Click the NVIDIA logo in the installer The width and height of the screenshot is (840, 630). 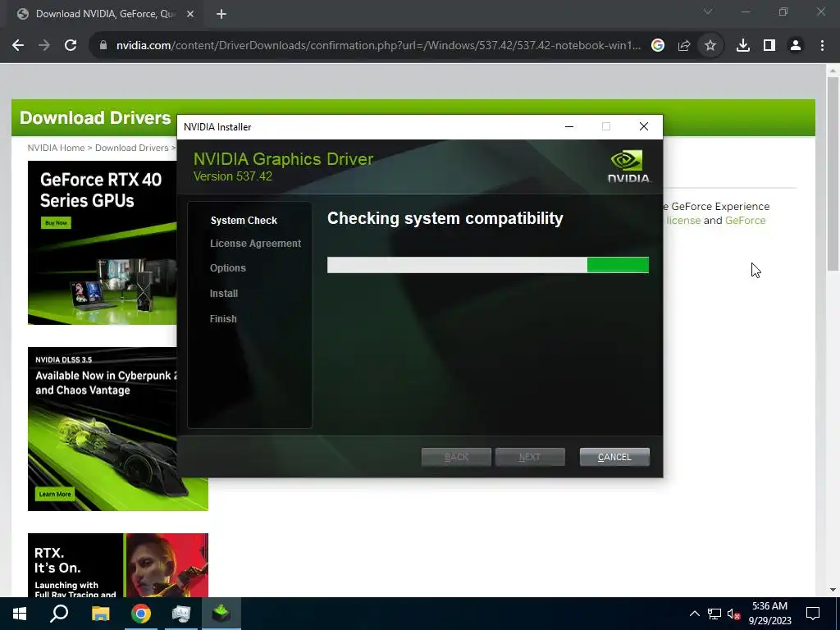[629, 167]
